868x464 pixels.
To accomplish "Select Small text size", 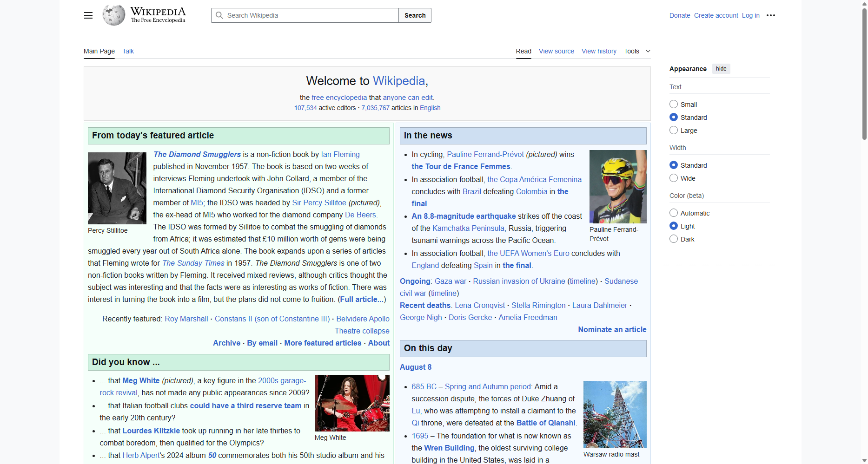I will click(674, 104).
